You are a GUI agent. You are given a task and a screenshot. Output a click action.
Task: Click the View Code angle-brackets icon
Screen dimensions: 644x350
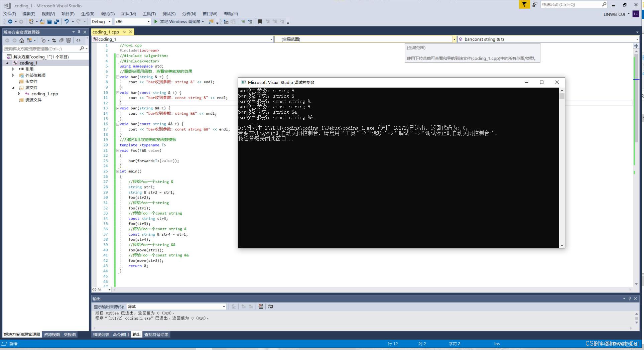point(78,40)
